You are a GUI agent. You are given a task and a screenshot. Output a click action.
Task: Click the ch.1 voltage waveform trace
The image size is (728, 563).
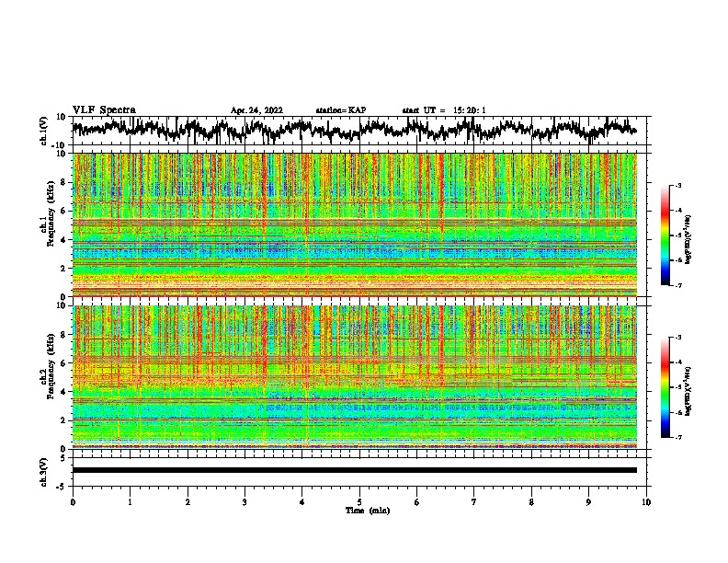pos(355,130)
